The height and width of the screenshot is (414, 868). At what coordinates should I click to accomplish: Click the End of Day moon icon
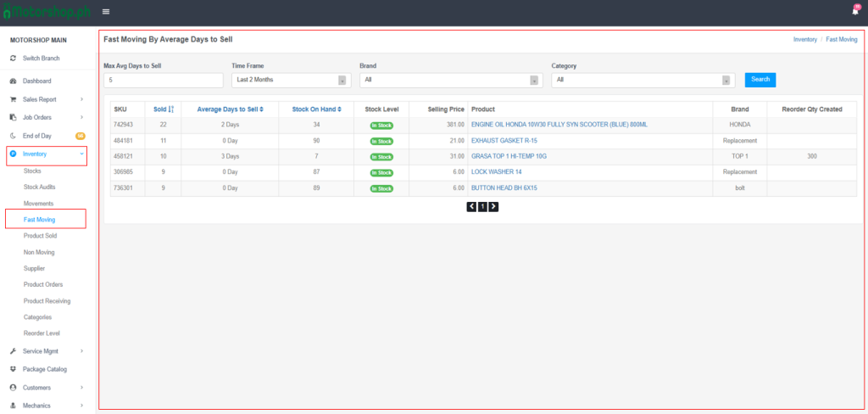click(13, 136)
